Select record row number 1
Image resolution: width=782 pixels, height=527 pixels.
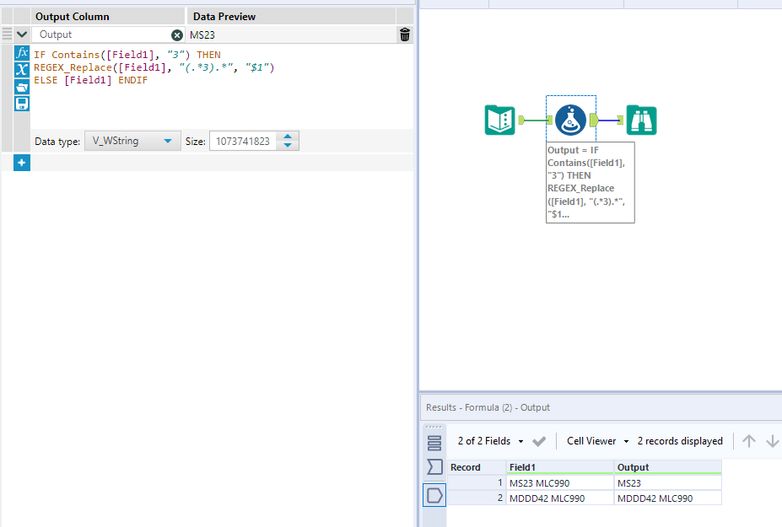476,483
